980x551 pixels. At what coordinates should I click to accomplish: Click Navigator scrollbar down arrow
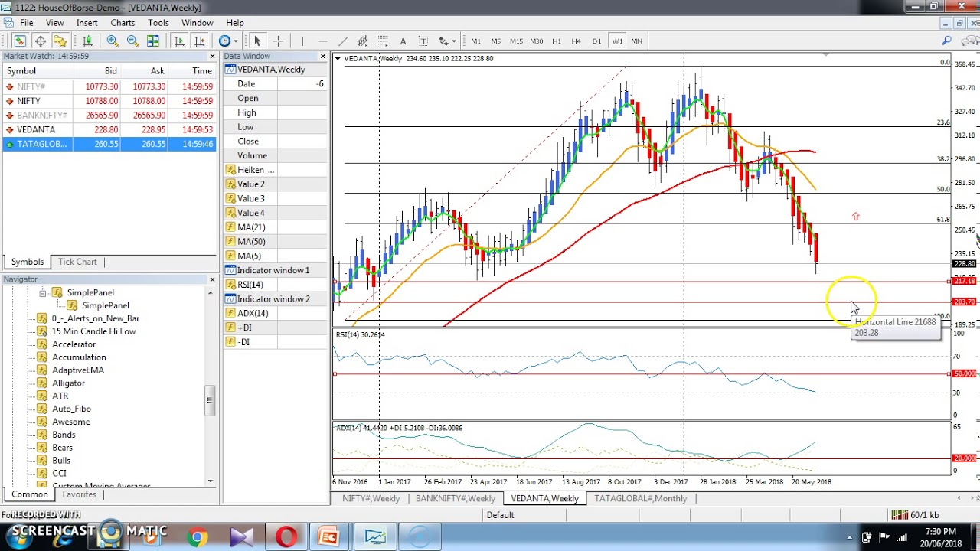coord(211,481)
